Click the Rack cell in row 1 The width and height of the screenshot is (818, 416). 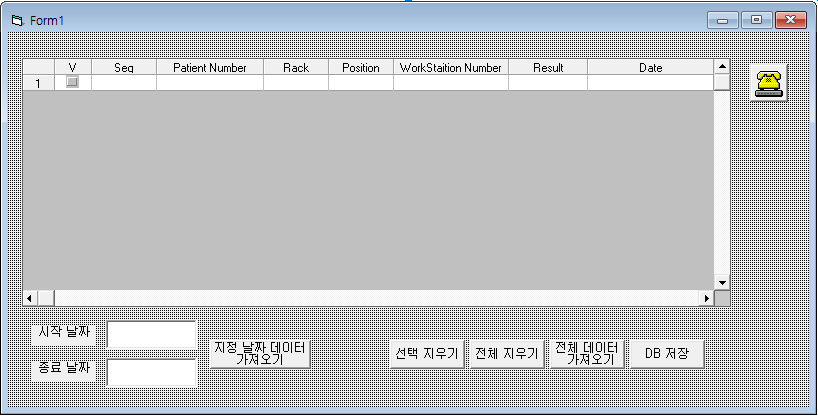coord(296,83)
